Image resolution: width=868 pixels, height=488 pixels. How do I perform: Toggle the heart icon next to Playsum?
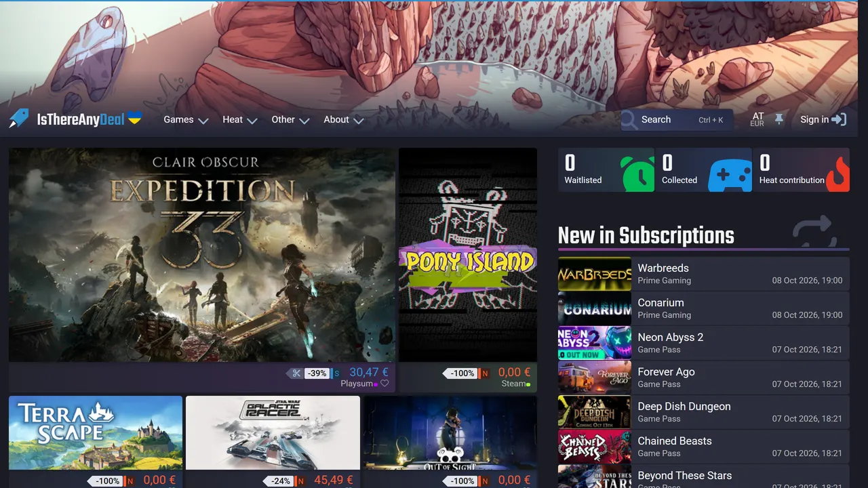pos(385,384)
